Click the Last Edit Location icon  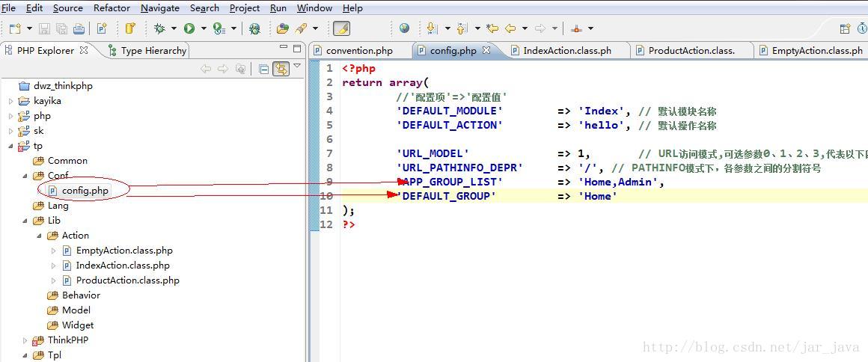492,28
